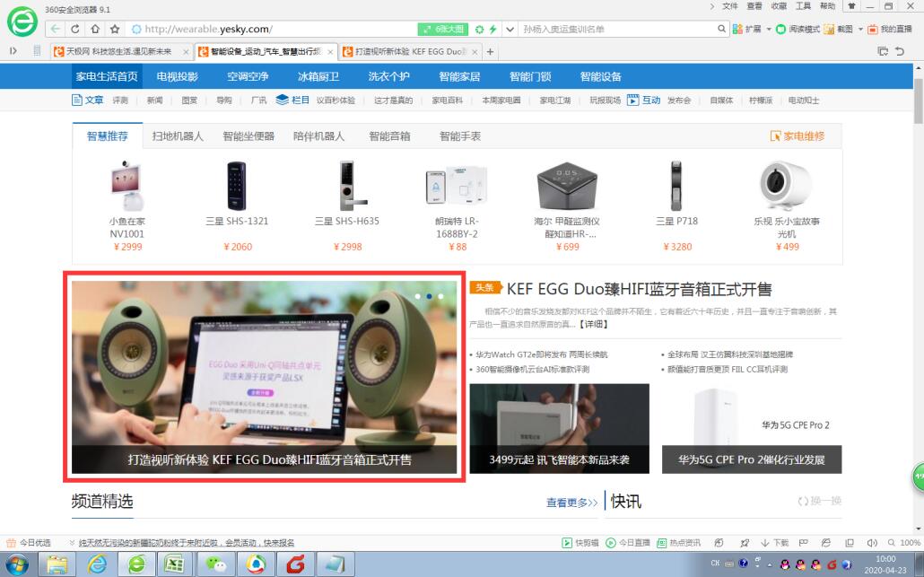Screen dimensions: 924x577
Task: Click the lightning speed-mode icon in address bar
Action: (493, 29)
